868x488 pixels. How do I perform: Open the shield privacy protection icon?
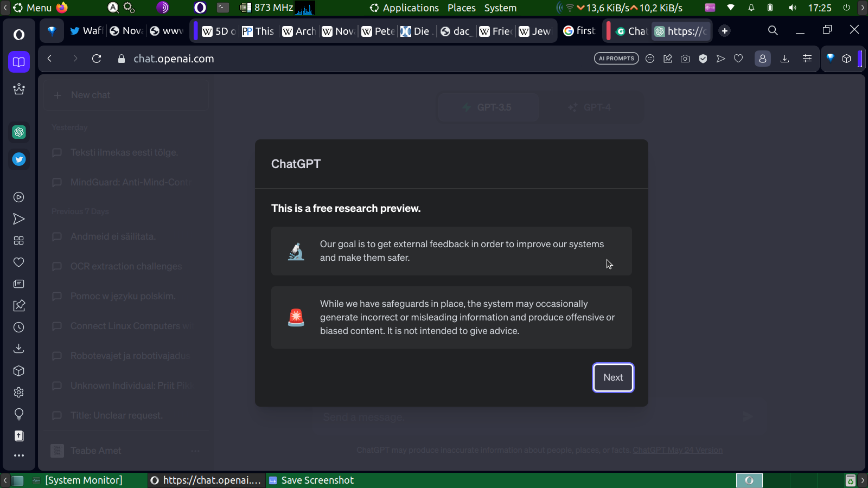703,59
